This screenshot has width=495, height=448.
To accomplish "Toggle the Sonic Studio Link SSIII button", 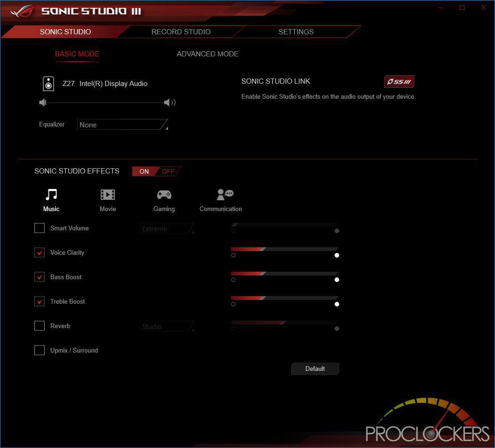I will (399, 82).
